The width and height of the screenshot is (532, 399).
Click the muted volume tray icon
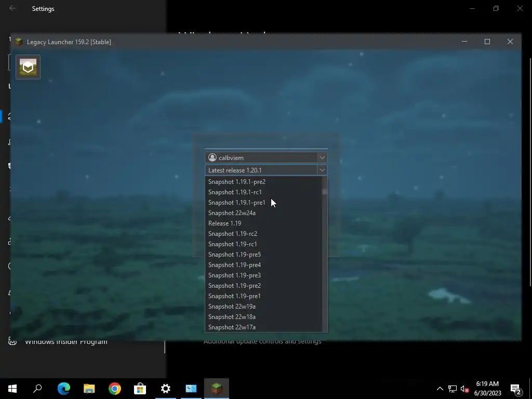click(465, 389)
